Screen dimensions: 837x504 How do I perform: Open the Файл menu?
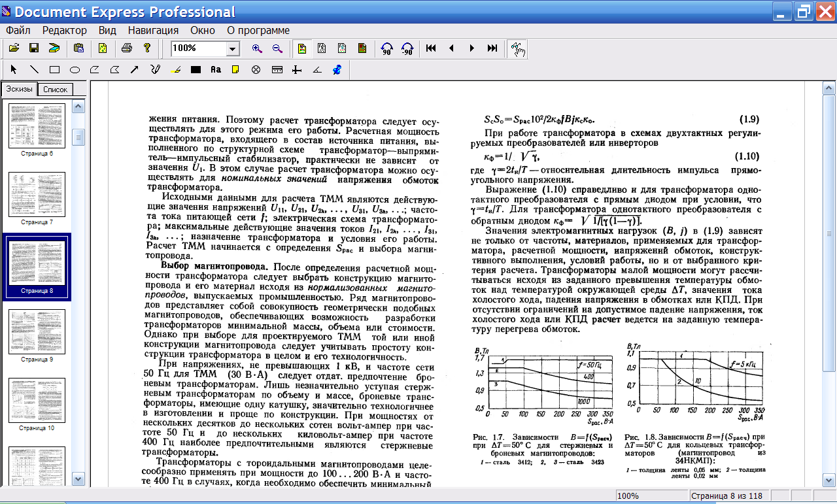point(18,30)
